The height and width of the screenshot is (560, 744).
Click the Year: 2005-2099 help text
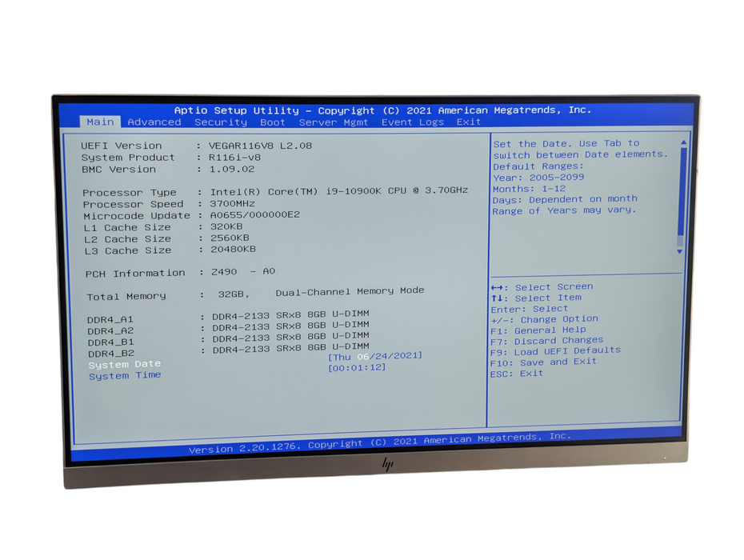tap(538, 178)
